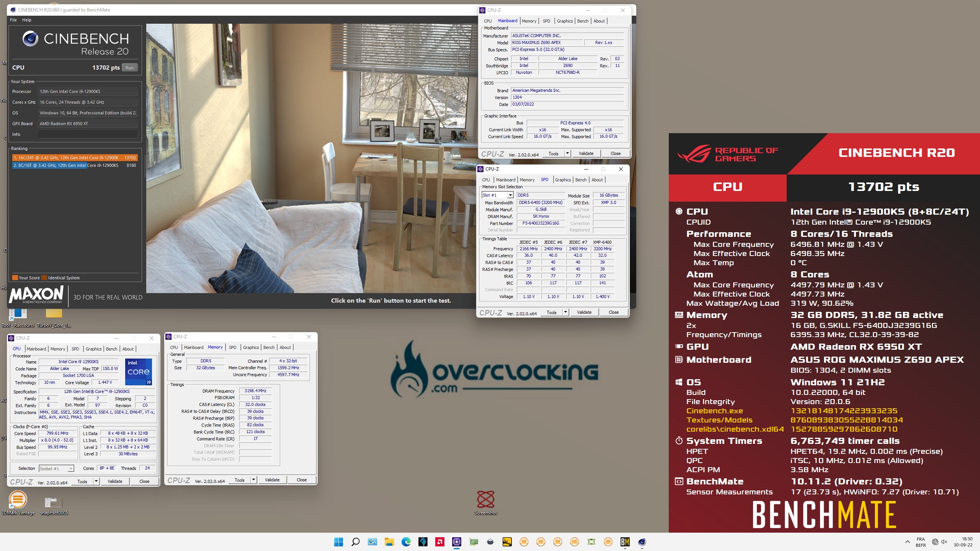Open the control panel chart taskbar icon
The image size is (980, 551).
click(x=372, y=542)
